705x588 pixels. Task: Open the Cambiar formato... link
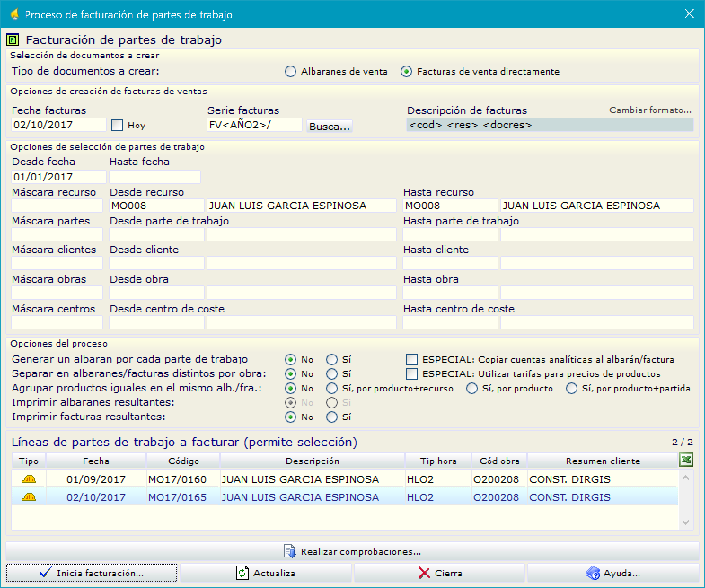tap(650, 110)
